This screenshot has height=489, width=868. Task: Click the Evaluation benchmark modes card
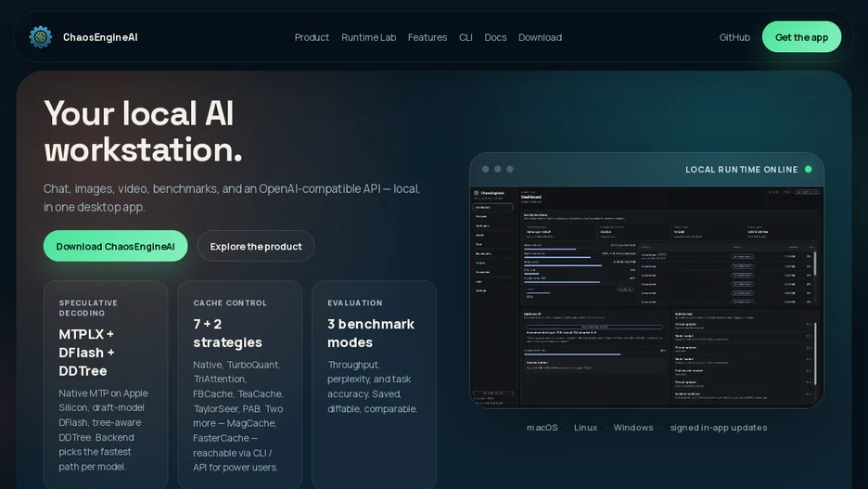click(375, 385)
